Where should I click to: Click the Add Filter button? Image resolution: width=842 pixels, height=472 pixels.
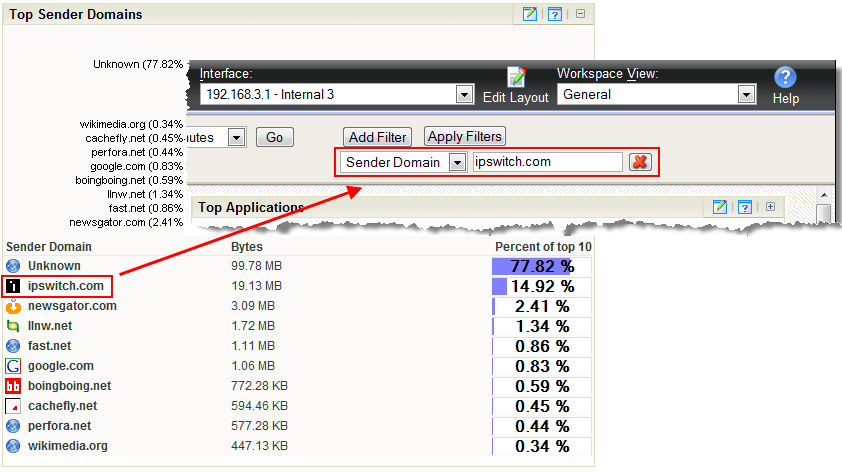coord(377,137)
